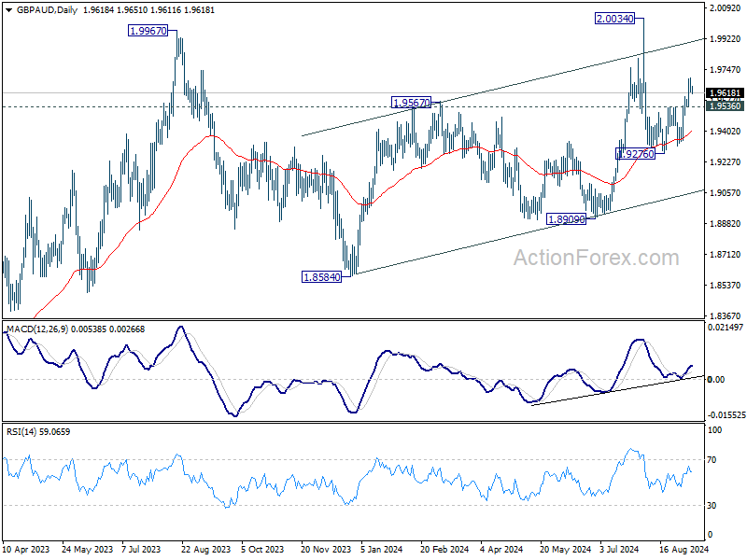Select the 1.99670 price label
This screenshot has height=560, width=747.
pyautogui.click(x=148, y=31)
